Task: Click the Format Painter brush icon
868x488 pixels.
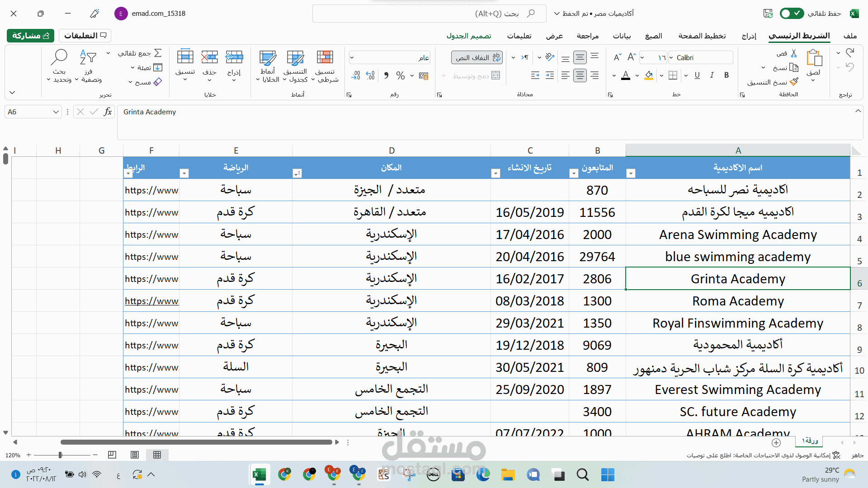Action: [x=794, y=82]
